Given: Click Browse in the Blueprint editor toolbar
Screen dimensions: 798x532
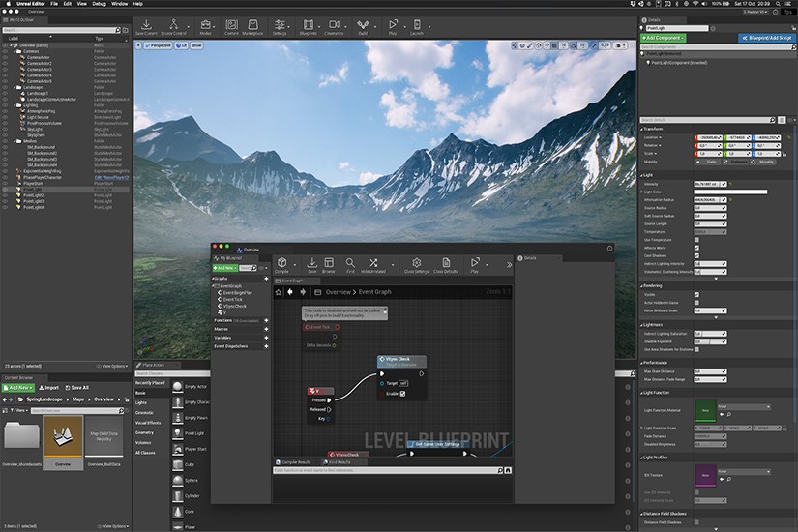Looking at the screenshot, I should click(329, 265).
